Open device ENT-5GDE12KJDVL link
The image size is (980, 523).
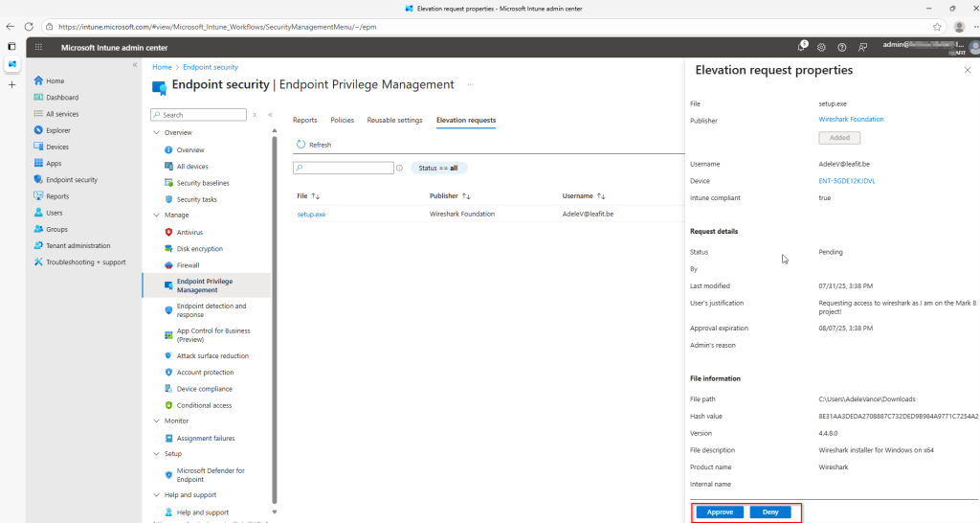847,181
